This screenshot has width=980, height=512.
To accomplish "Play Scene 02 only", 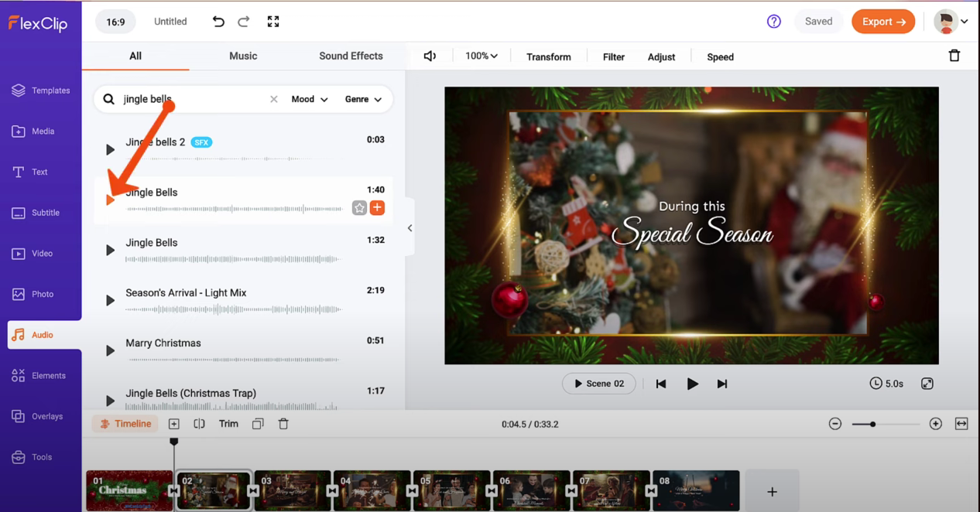I will 599,384.
